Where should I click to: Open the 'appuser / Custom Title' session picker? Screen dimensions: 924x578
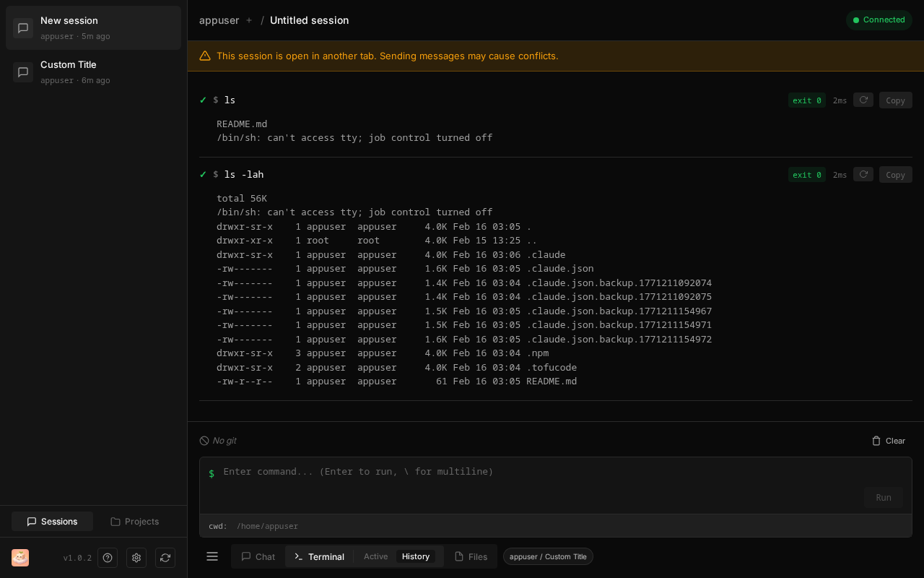(x=548, y=556)
